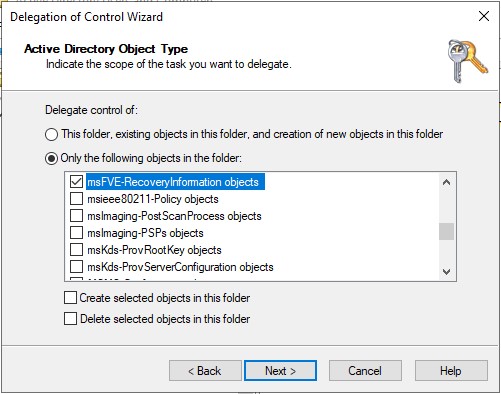Click the object list scroll down arrow
This screenshot has height=394, width=501.
pyautogui.click(x=446, y=272)
